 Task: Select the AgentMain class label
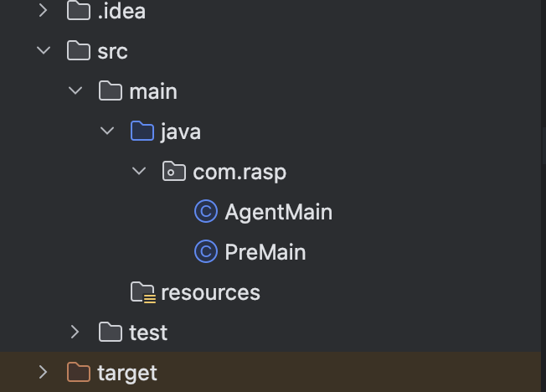[279, 212]
